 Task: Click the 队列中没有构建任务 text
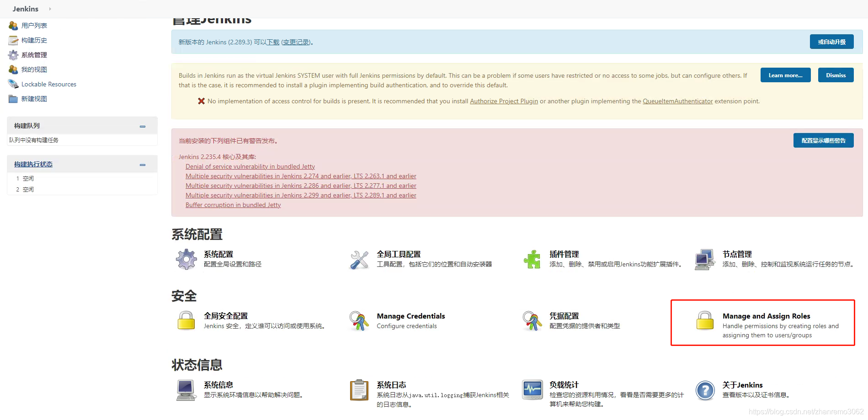click(34, 140)
